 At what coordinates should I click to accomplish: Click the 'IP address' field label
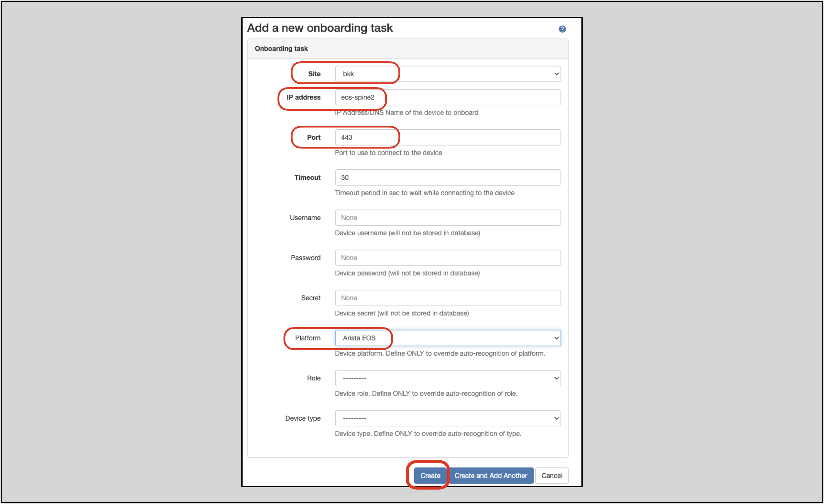(303, 97)
